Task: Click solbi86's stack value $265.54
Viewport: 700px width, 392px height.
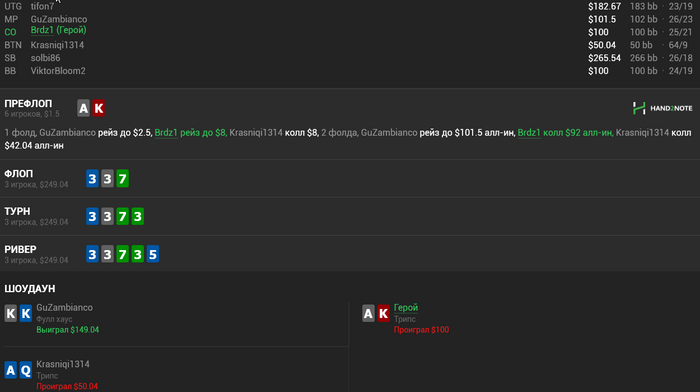Action: 604,58
